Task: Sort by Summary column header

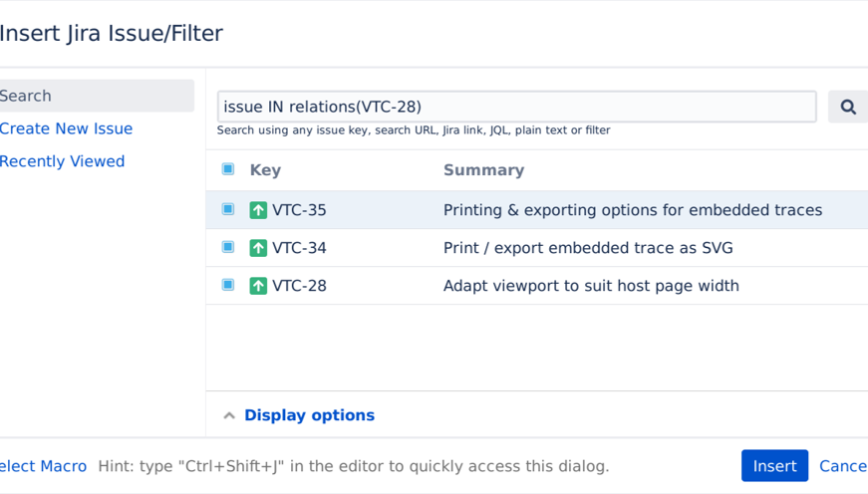Action: pyautogui.click(x=483, y=170)
